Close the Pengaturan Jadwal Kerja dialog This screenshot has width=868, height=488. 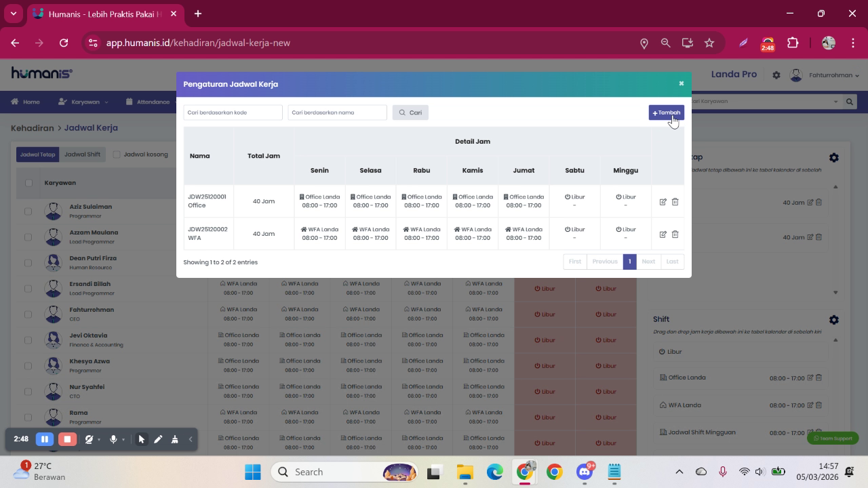682,83
